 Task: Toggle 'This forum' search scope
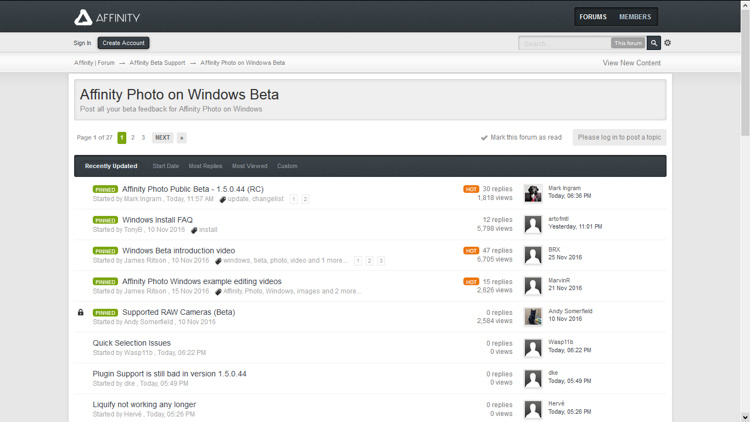click(x=628, y=43)
